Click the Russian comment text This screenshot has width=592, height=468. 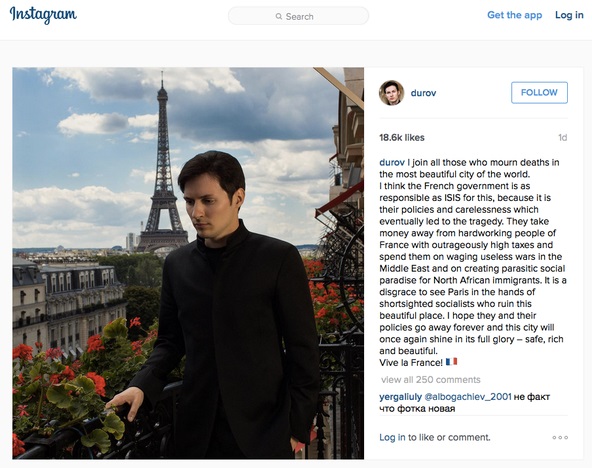point(464,403)
